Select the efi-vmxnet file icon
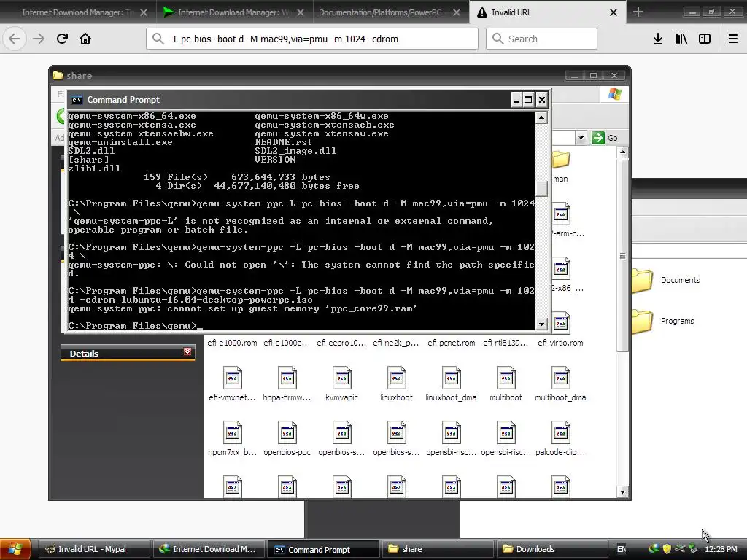Screen dimensions: 747x560 (x=232, y=378)
